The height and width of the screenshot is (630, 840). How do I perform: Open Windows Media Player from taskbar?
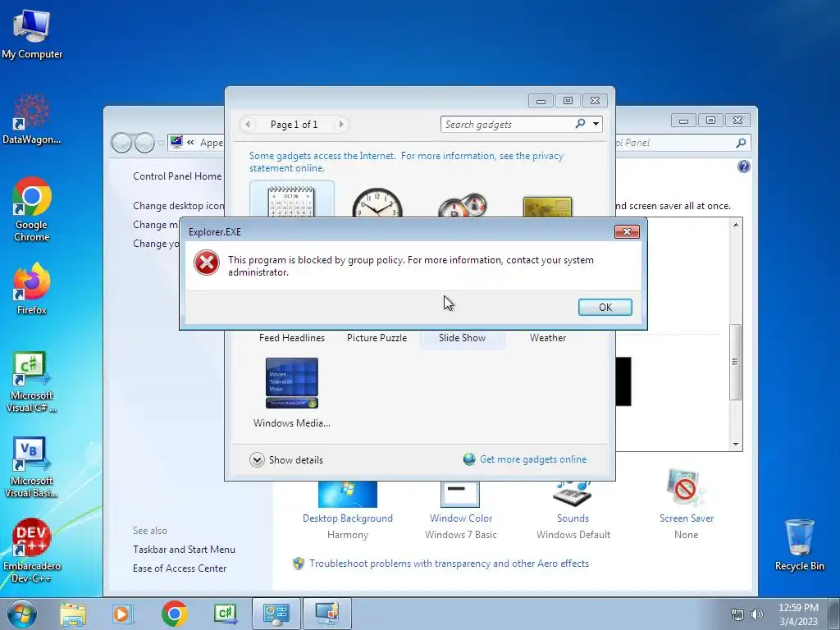(x=123, y=614)
